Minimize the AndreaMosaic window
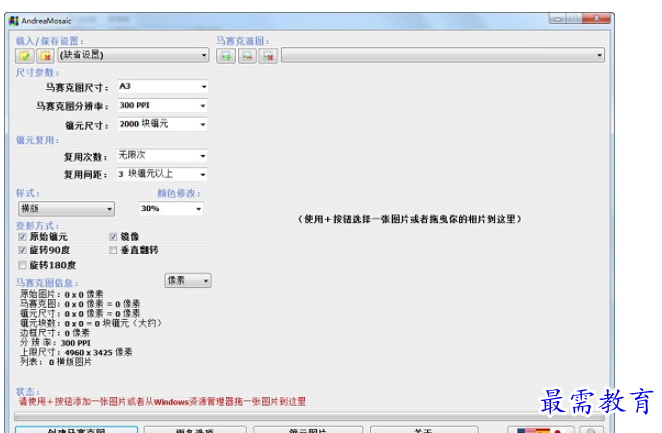 point(558,19)
